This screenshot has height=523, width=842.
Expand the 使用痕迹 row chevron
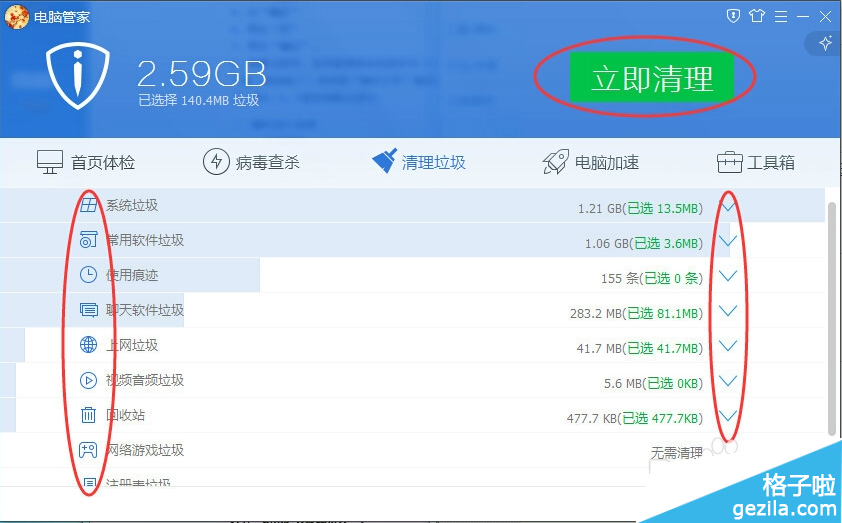coord(728,276)
